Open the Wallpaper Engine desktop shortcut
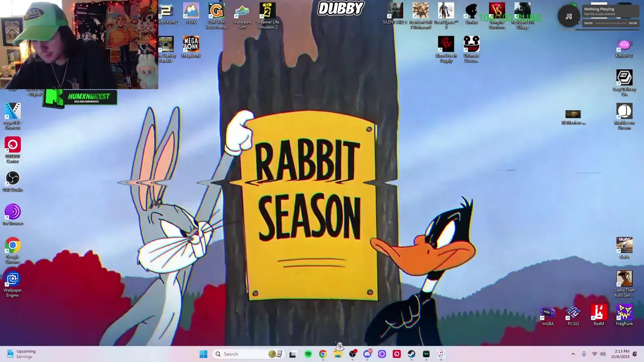 coord(13,284)
